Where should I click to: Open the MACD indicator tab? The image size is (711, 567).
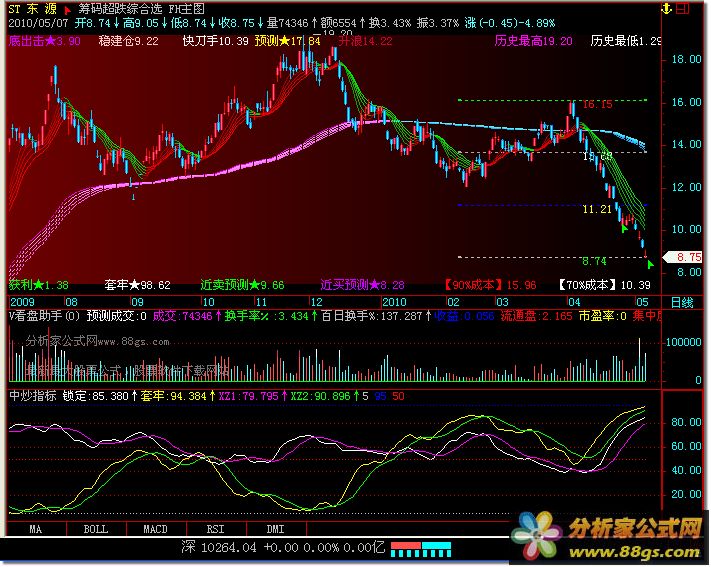tap(155, 528)
